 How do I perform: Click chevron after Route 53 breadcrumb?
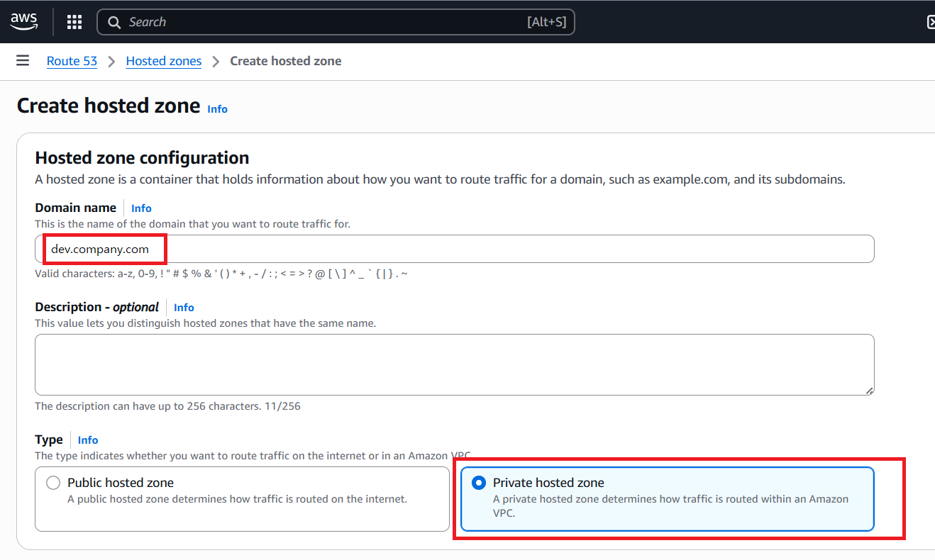click(x=111, y=62)
